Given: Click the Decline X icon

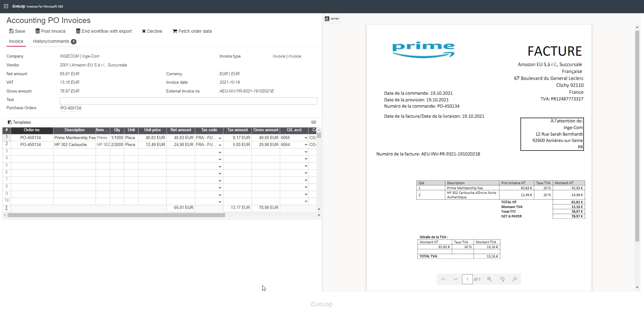Looking at the screenshot, I should (x=144, y=31).
